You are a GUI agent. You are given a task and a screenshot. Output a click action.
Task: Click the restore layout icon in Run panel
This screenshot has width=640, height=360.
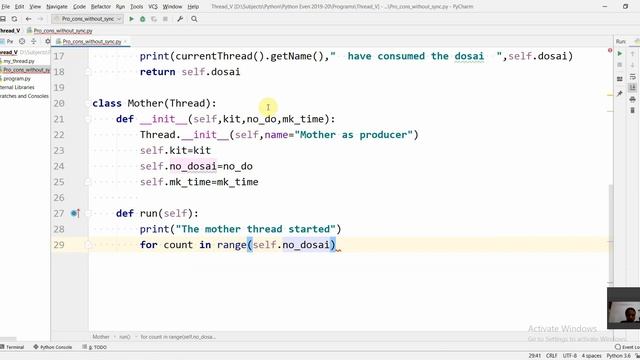coord(620,79)
